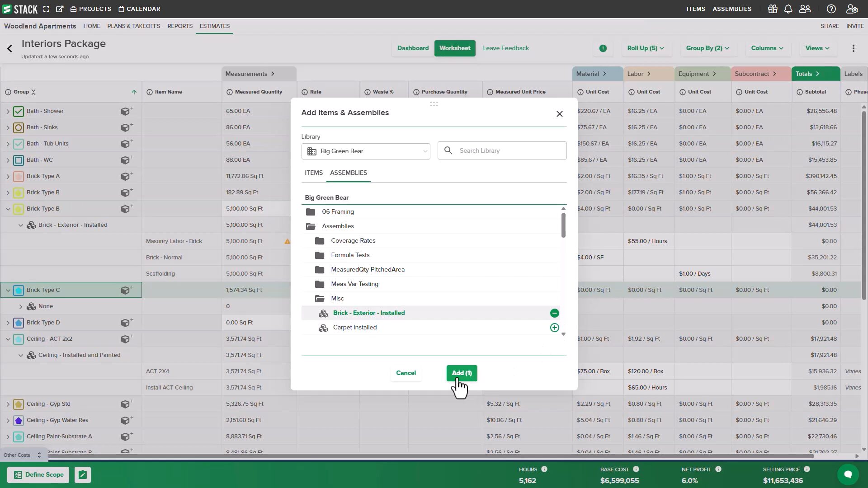This screenshot has width=868, height=488.
Task: Open the chat support bubble at bottom right
Action: (x=848, y=474)
